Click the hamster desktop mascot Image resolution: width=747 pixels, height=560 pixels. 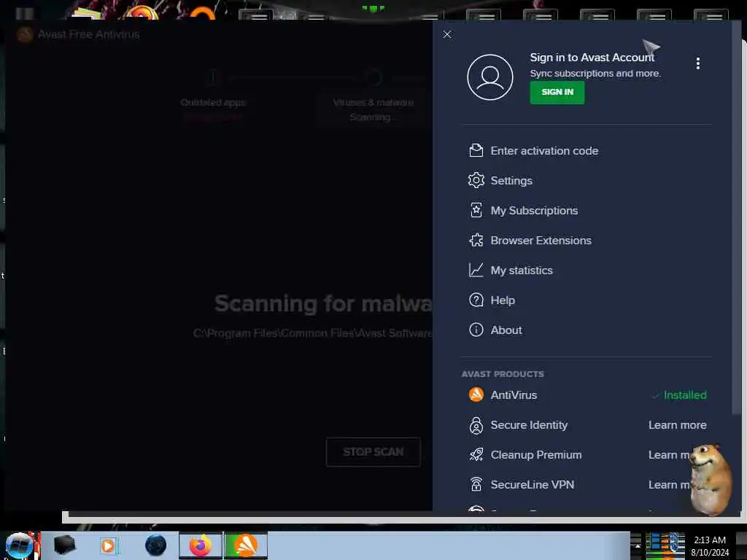tap(710, 480)
